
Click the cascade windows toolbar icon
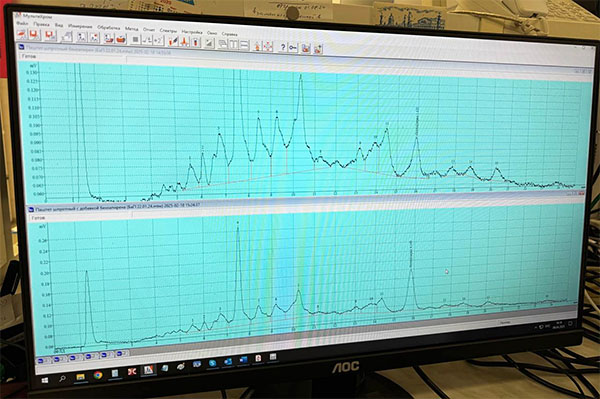pos(222,44)
